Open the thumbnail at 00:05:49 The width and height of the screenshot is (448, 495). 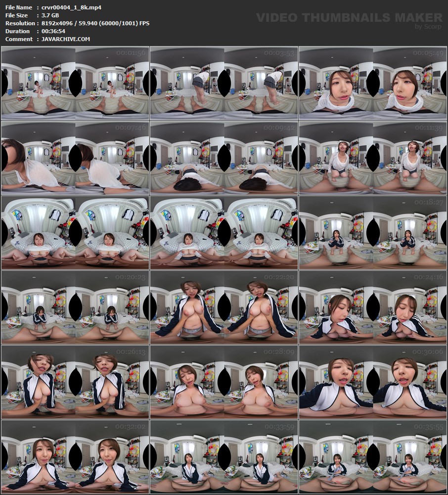pyautogui.click(x=373, y=83)
